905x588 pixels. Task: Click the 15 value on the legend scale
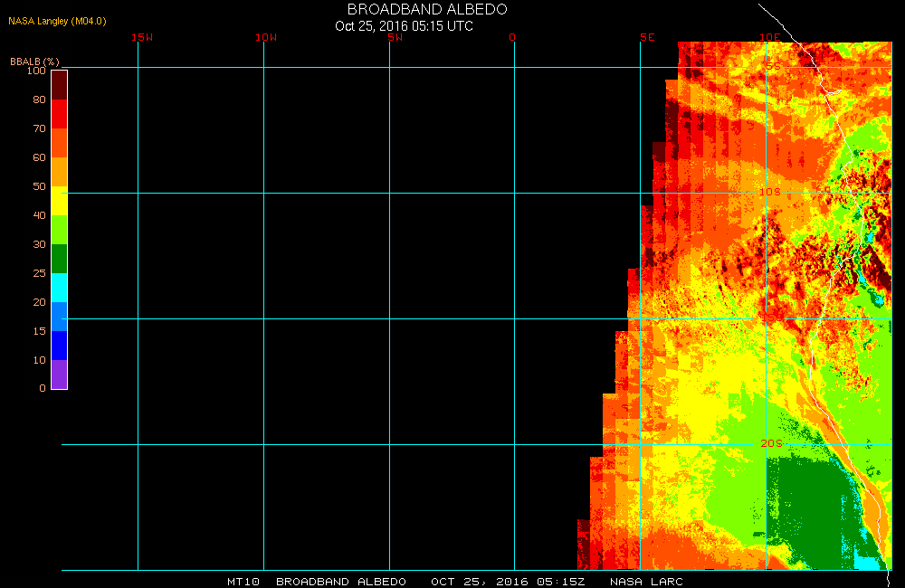coord(39,331)
